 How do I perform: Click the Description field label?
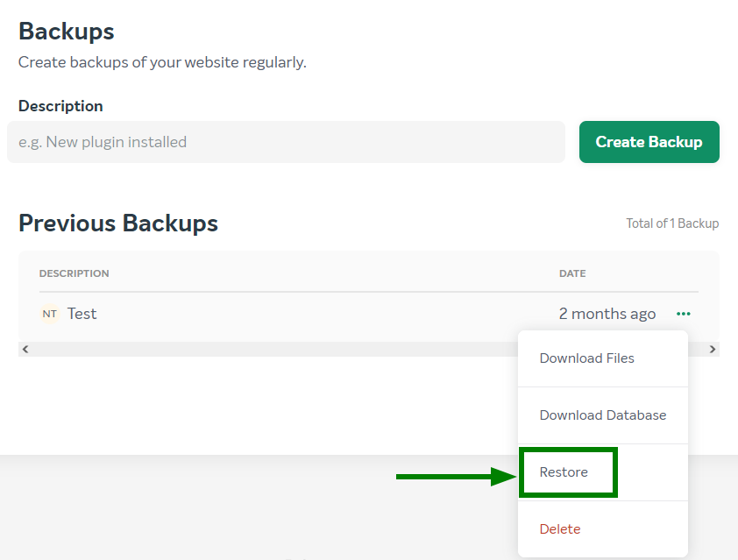point(60,106)
